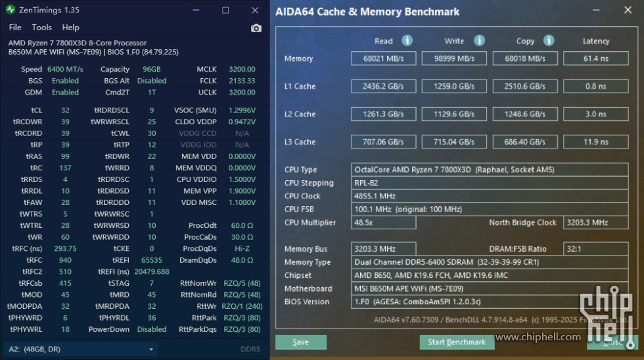Open the File menu in ZenTimings
The width and height of the screenshot is (644, 360).
[x=15, y=28]
